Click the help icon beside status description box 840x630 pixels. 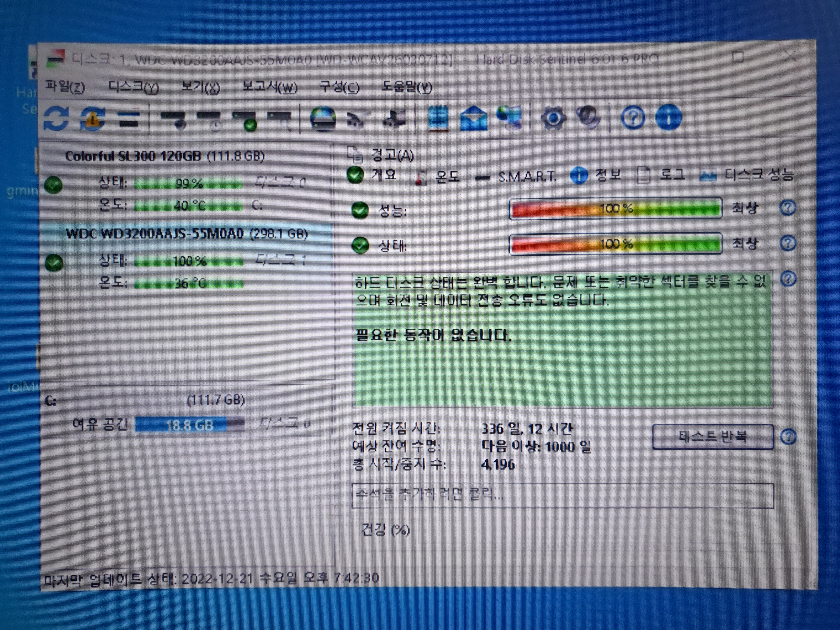pos(788,279)
